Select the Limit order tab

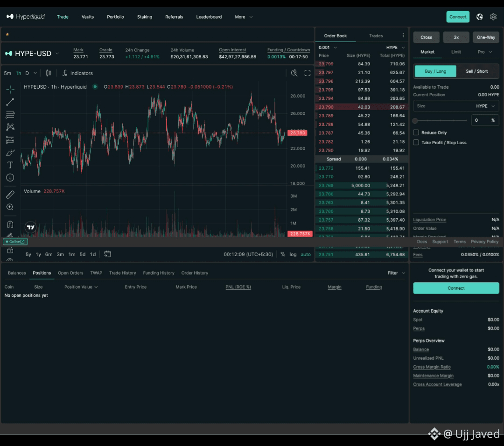(456, 52)
